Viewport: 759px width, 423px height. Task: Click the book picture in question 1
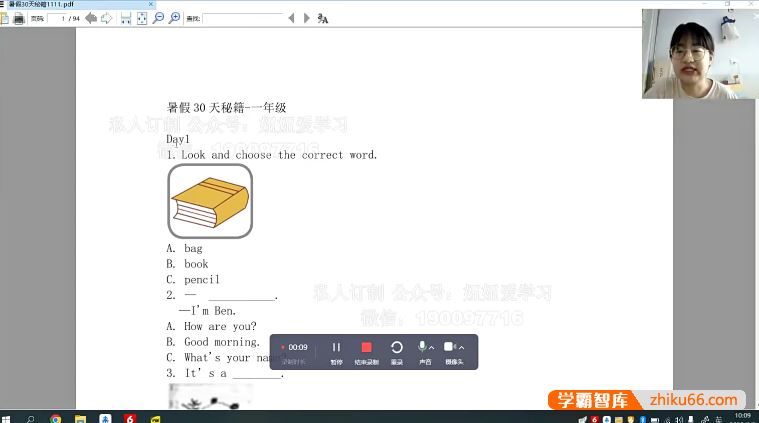pos(210,201)
